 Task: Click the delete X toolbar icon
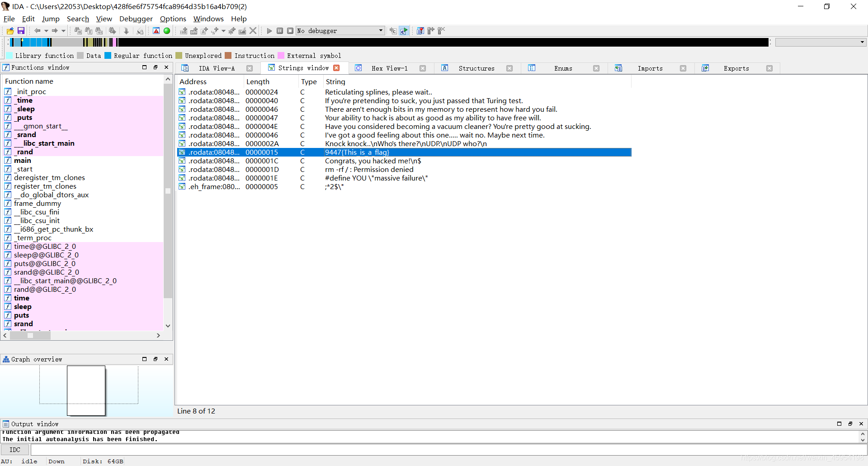coord(253,31)
